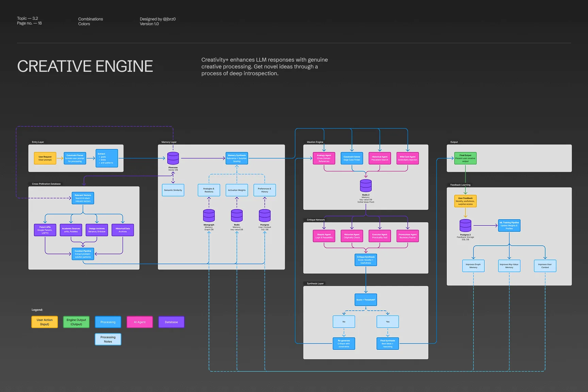The width and height of the screenshot is (588, 392).
Task: Click the Relevant Vectors node
Action: (x=83, y=198)
